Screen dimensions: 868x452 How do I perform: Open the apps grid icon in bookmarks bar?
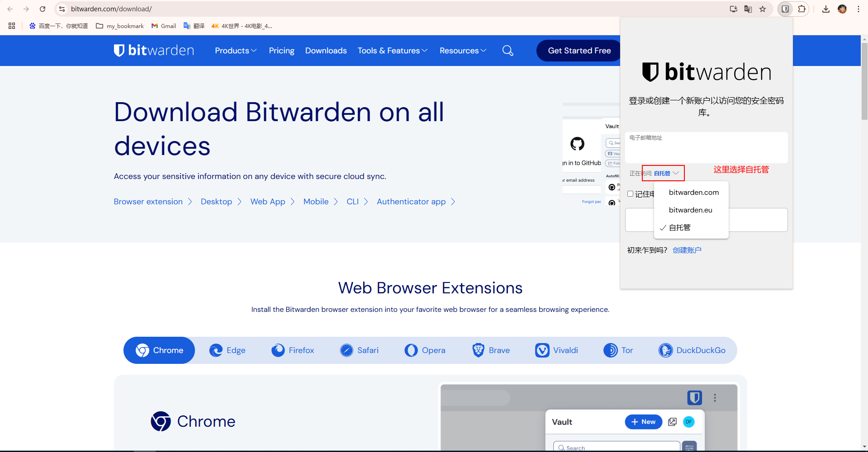click(12, 26)
